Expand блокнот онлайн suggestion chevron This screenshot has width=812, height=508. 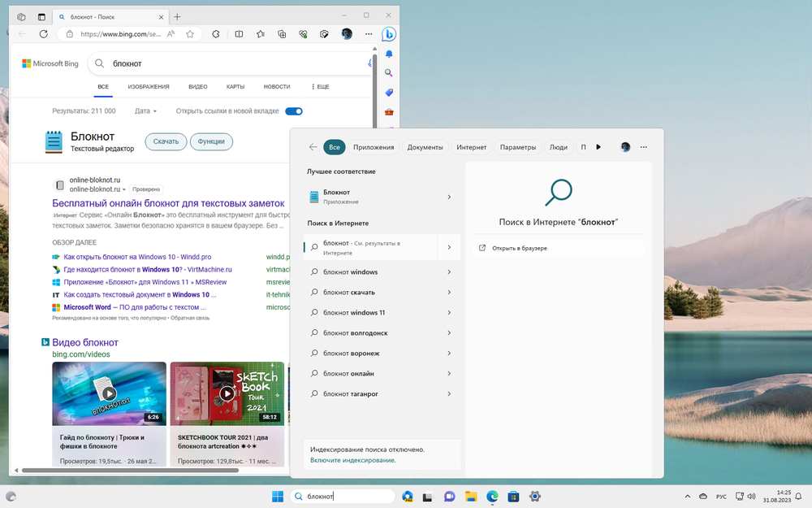tap(449, 374)
